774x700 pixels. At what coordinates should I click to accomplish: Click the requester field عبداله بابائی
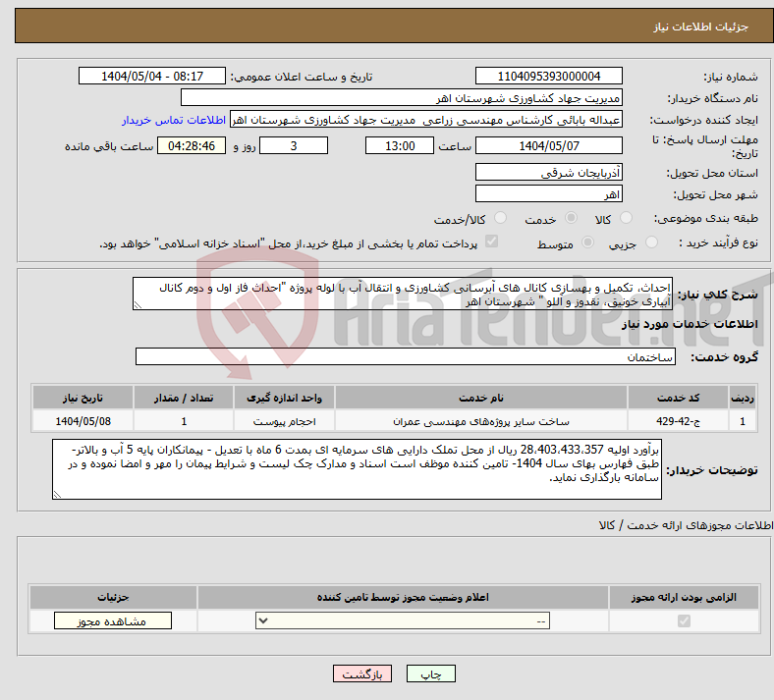426,120
